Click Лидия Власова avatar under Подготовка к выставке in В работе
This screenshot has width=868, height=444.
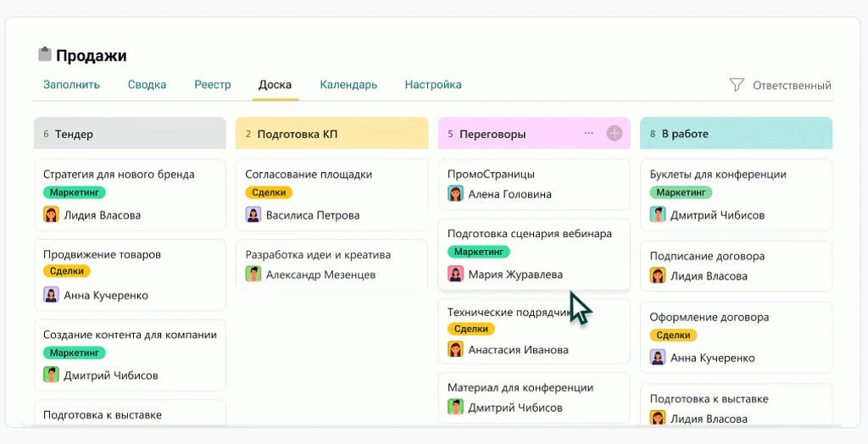[658, 418]
